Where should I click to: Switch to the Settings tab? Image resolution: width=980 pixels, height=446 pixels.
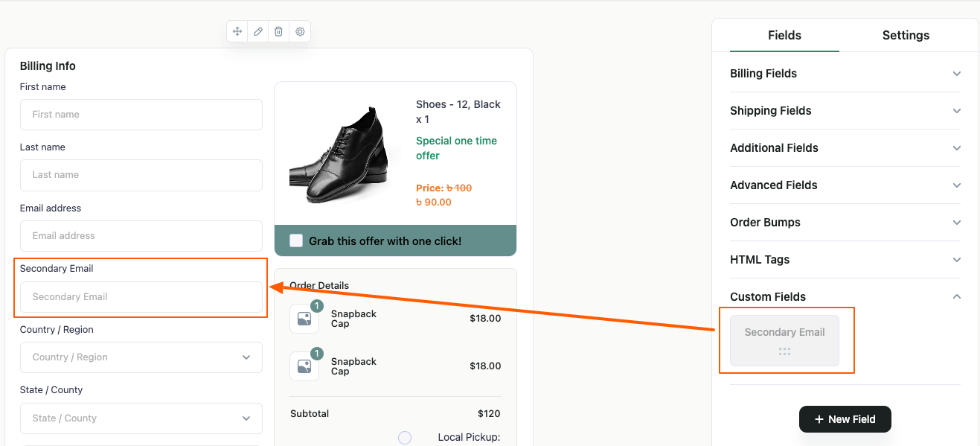pos(906,35)
